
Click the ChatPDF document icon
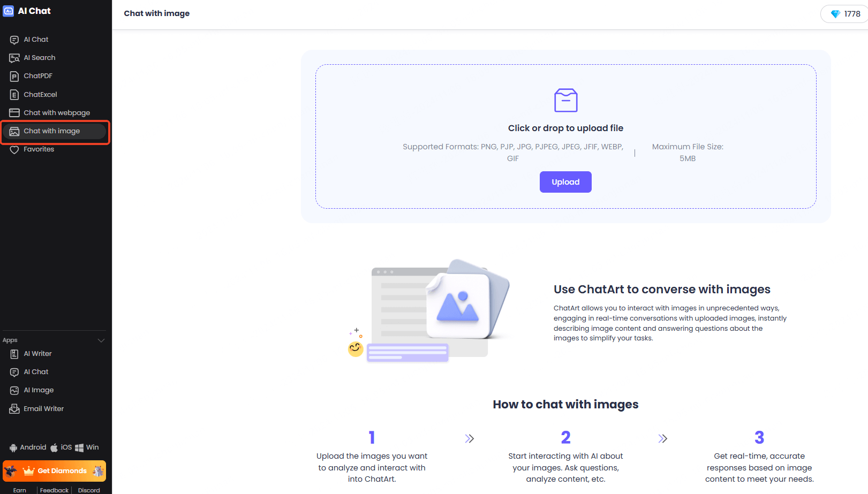pos(14,76)
